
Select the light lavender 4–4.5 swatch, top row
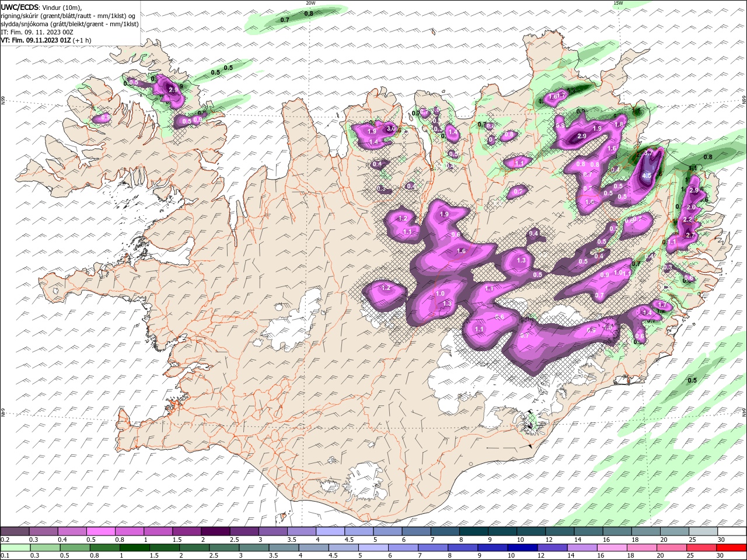330,531
